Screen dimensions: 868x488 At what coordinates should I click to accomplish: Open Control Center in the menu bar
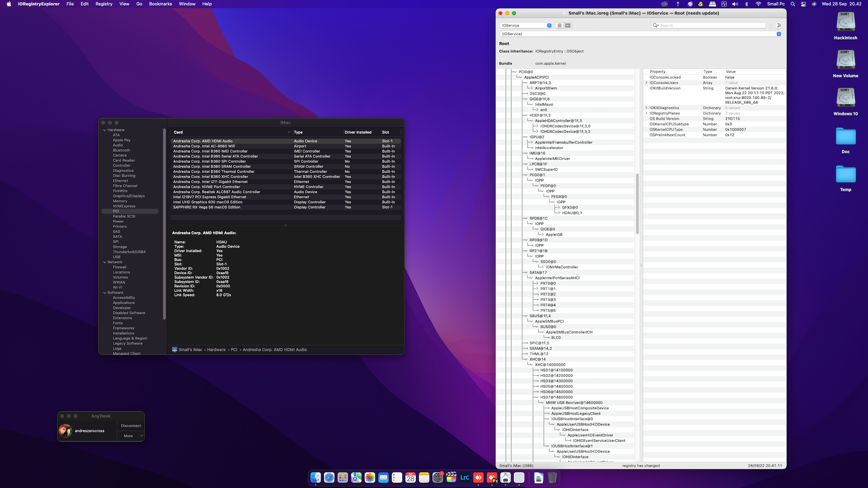click(x=803, y=4)
